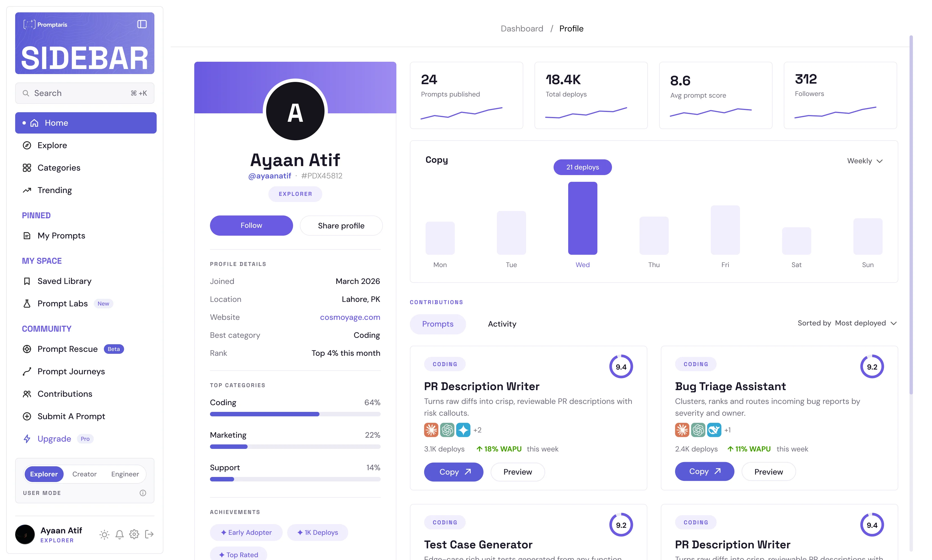
Task: Open the Home menu item
Action: click(86, 123)
